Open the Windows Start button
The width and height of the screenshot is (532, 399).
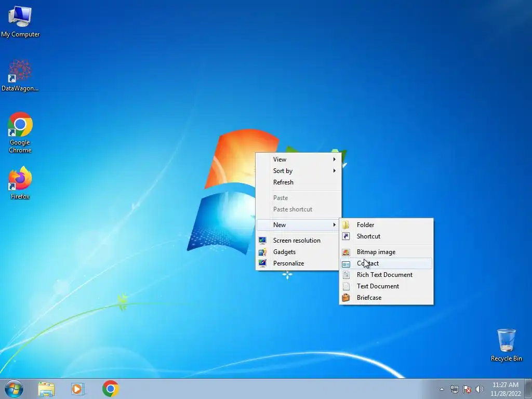(14, 389)
